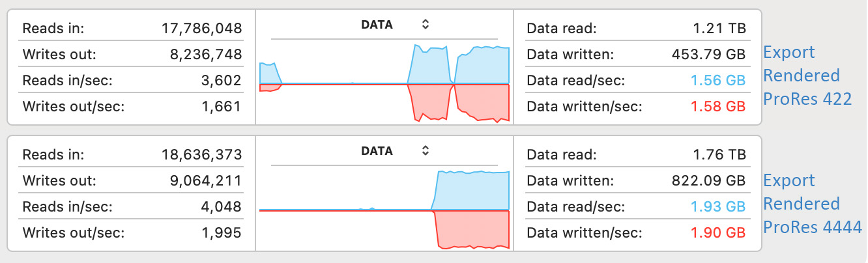868x263 pixels.
Task: Select the Writes out value 9,064,211
Action: [x=202, y=181]
